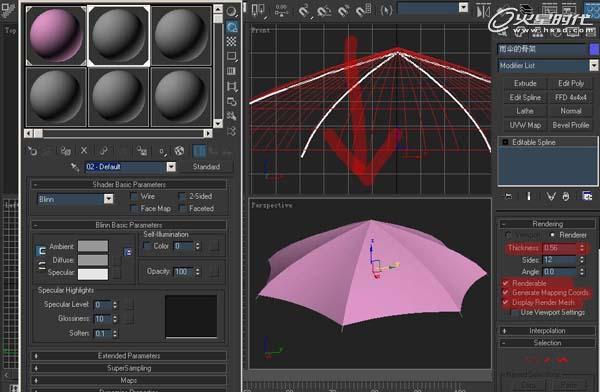
Task: Select the Renderer radio button
Action: [x=553, y=235]
